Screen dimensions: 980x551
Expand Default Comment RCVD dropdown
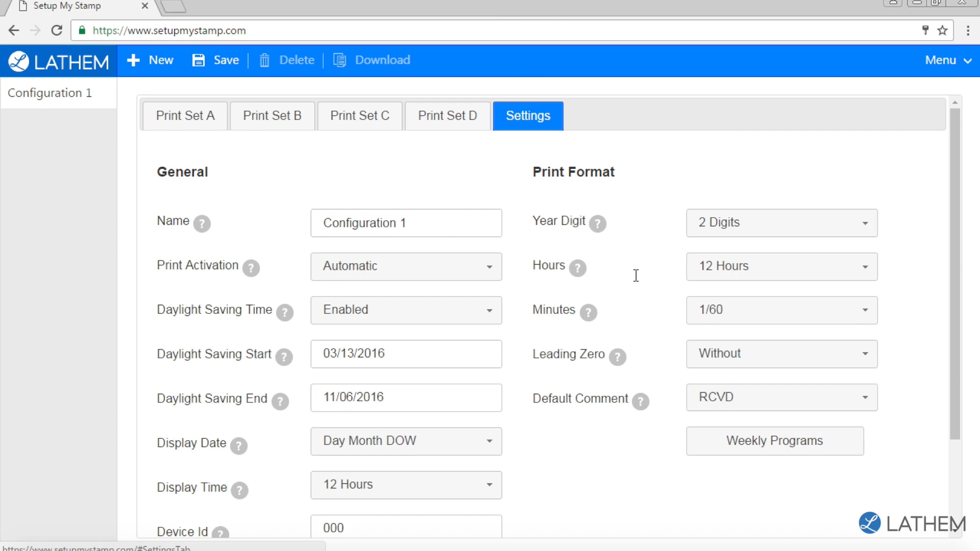[x=782, y=397]
